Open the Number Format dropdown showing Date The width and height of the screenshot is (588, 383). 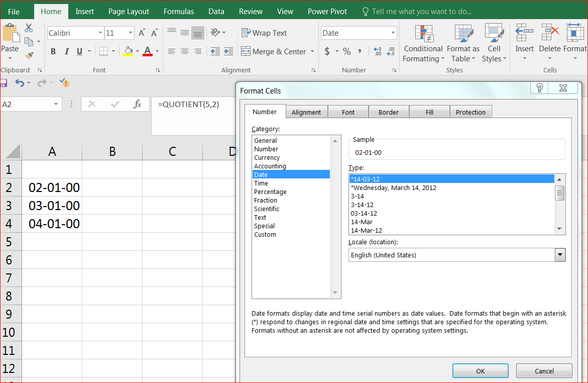(393, 33)
